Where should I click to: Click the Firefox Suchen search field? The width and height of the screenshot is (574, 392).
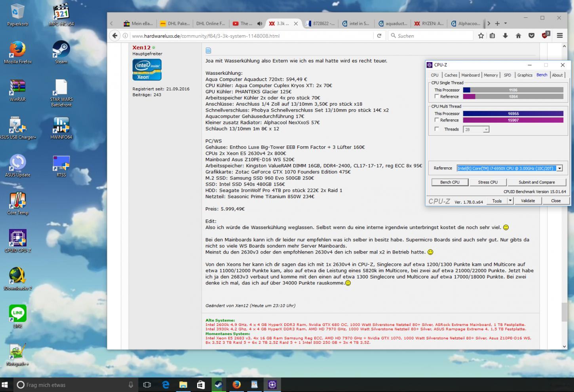coord(431,36)
